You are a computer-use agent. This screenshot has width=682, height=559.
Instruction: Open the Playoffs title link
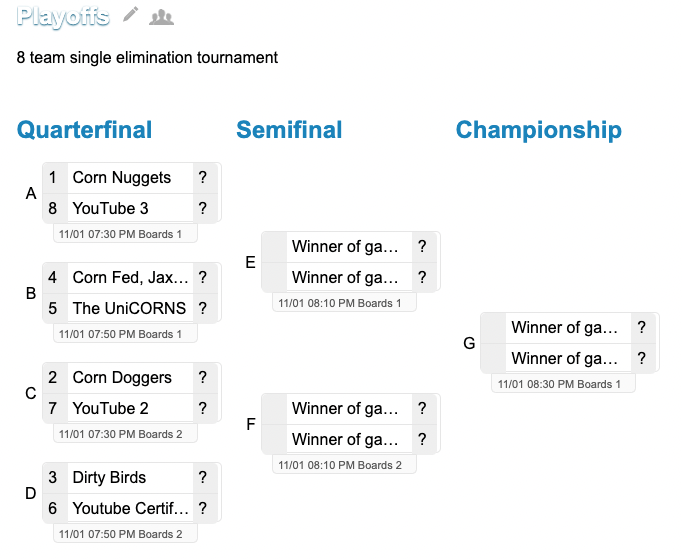pyautogui.click(x=63, y=16)
